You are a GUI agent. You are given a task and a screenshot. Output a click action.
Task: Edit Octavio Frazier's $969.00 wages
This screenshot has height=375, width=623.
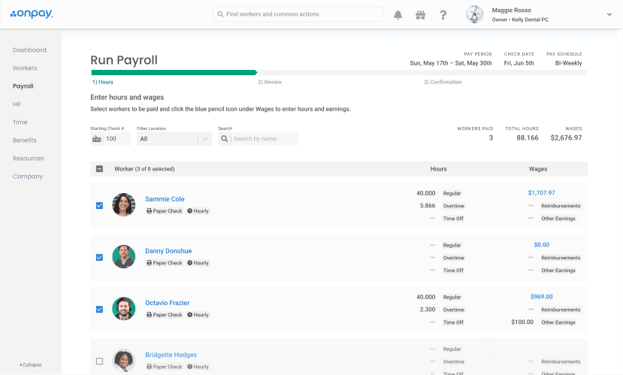tap(542, 297)
